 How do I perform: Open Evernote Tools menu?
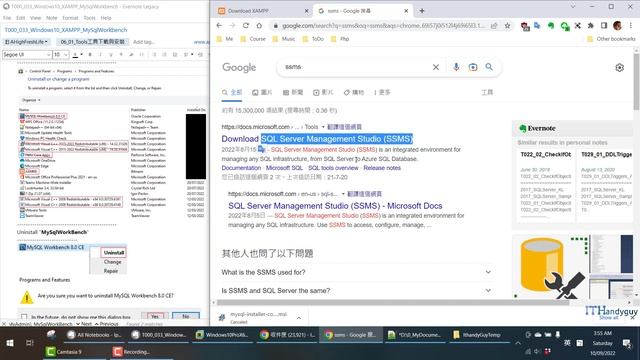(89, 18)
